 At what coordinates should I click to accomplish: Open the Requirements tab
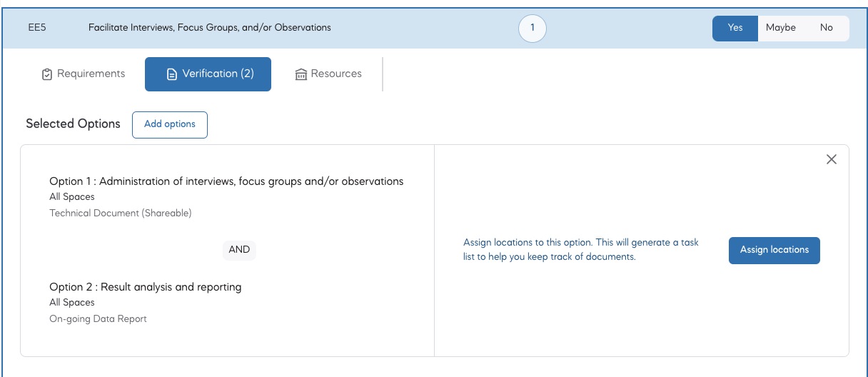pos(84,74)
